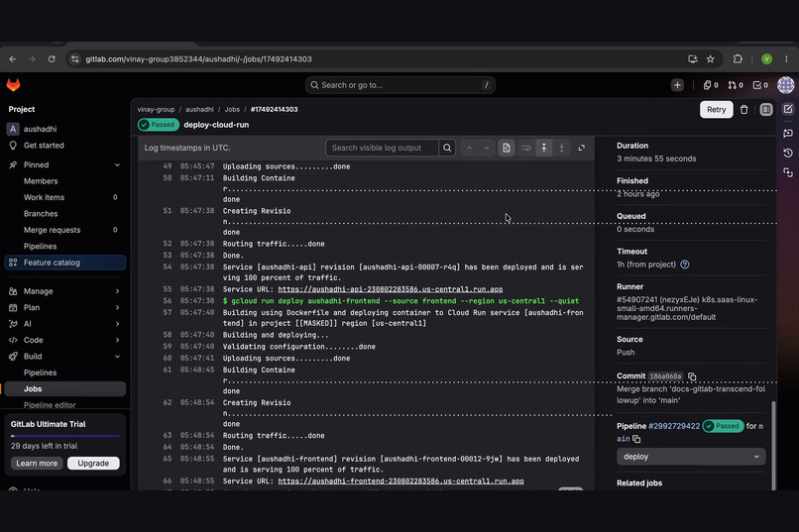799x532 pixels.
Task: Click the Search visible log output field
Action: click(382, 148)
